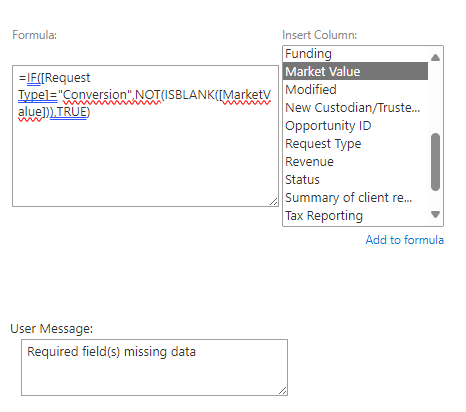Select Market Value in column list
This screenshot has height=412, width=466.
pyautogui.click(x=355, y=71)
